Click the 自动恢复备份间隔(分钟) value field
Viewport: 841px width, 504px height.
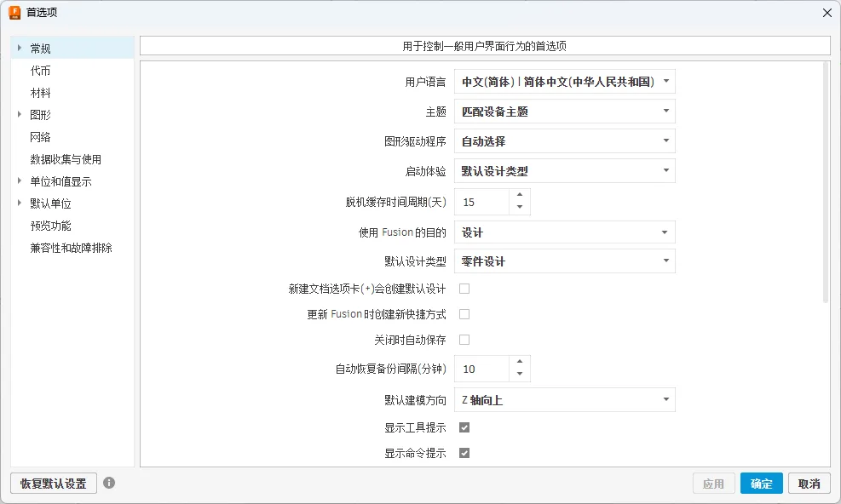pyautogui.click(x=481, y=369)
